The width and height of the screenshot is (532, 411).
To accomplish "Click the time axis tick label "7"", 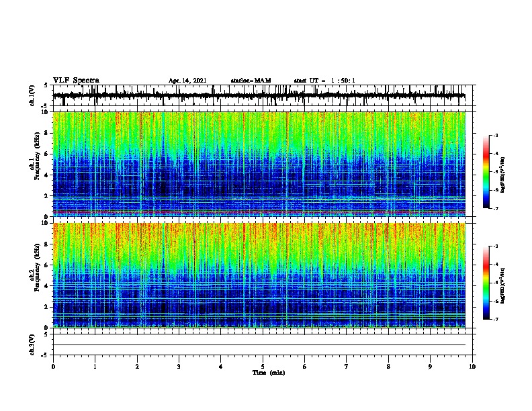I will tap(347, 367).
